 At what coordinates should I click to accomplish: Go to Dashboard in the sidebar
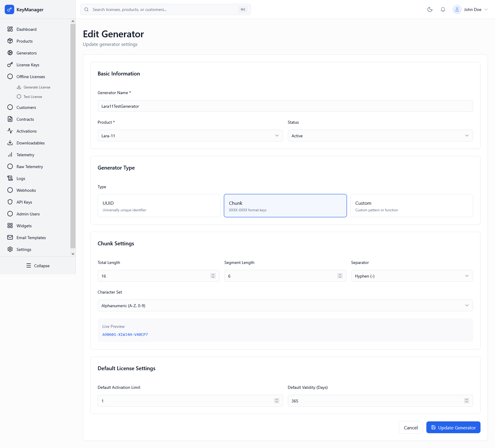click(26, 29)
